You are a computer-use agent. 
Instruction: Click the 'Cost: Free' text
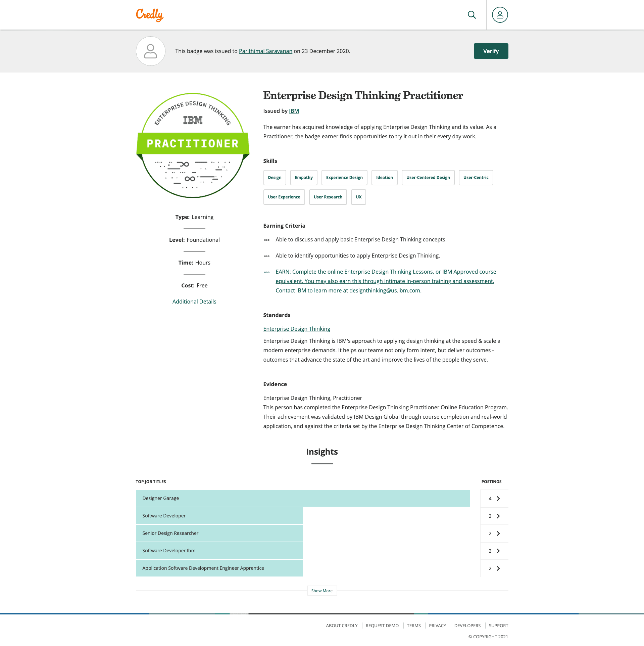pos(194,285)
